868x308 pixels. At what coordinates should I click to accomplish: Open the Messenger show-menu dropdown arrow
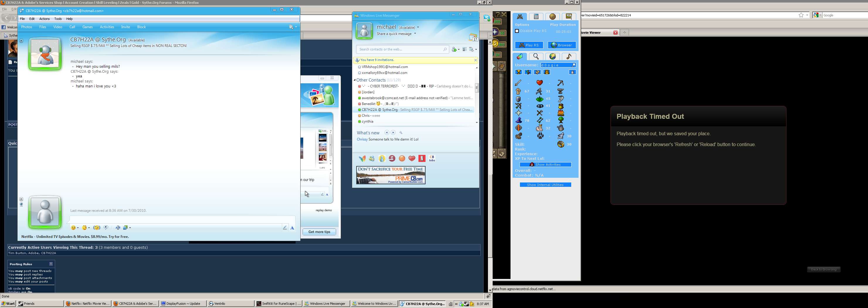pyautogui.click(x=476, y=50)
